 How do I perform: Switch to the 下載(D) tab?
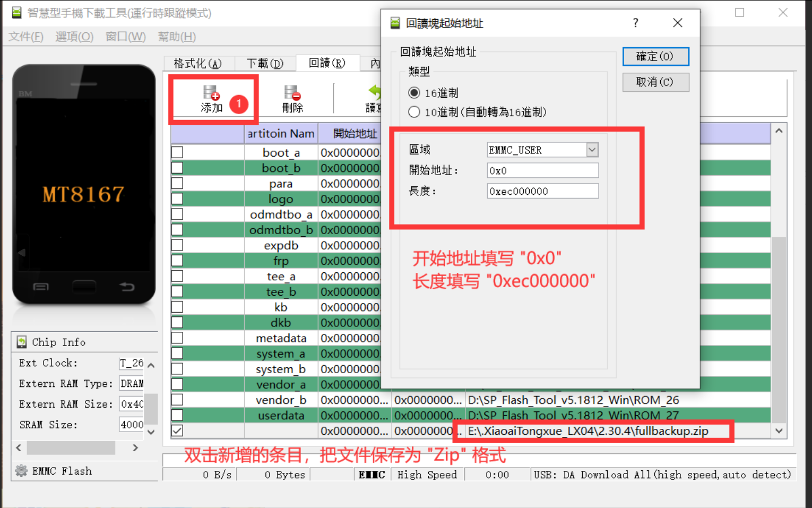tap(265, 63)
